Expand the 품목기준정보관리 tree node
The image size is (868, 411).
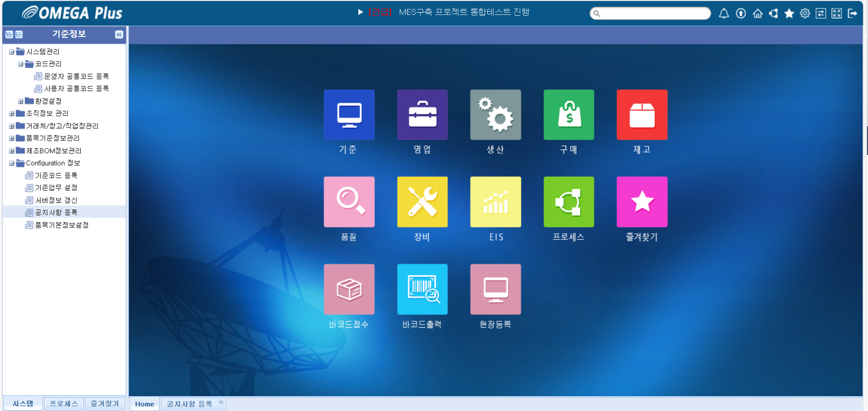click(x=11, y=138)
